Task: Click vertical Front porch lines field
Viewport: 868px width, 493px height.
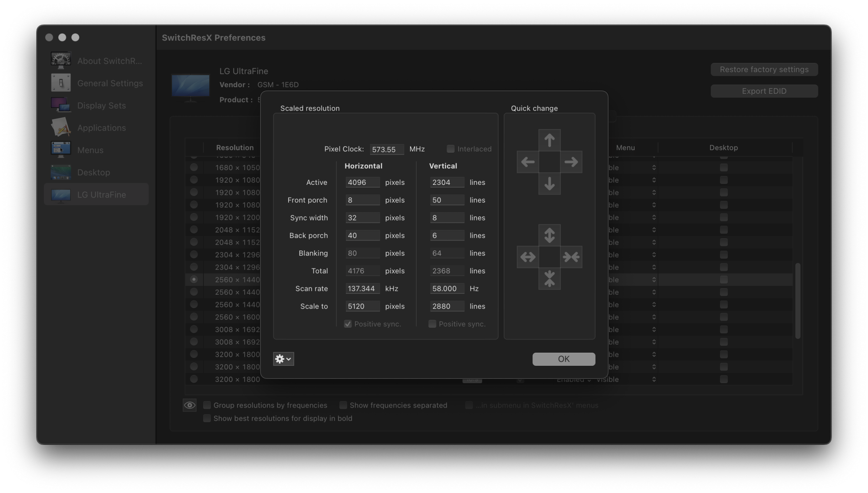Action: click(x=447, y=200)
